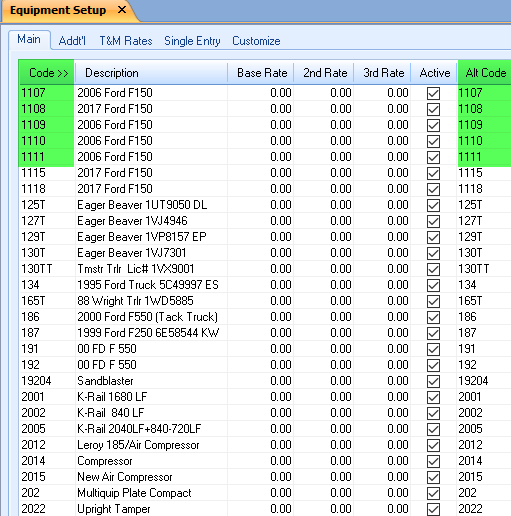Sort by the Code column header
Viewport: 511px width, 516px height.
47,72
